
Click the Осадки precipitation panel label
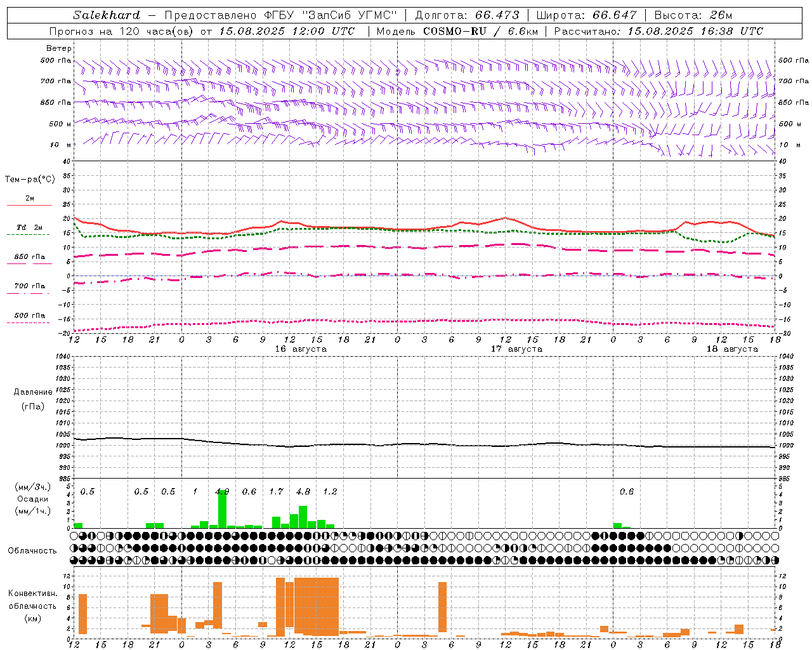click(x=32, y=499)
